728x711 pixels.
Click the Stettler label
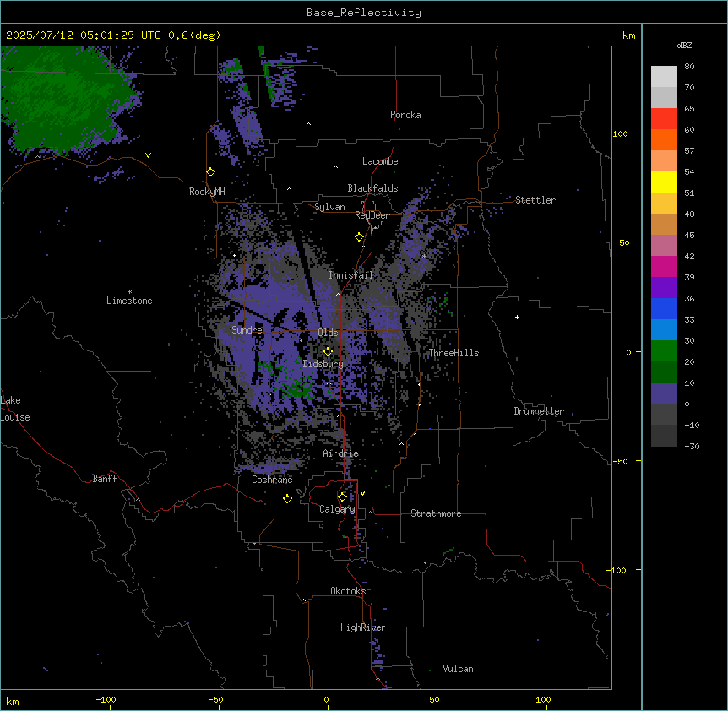pos(535,200)
